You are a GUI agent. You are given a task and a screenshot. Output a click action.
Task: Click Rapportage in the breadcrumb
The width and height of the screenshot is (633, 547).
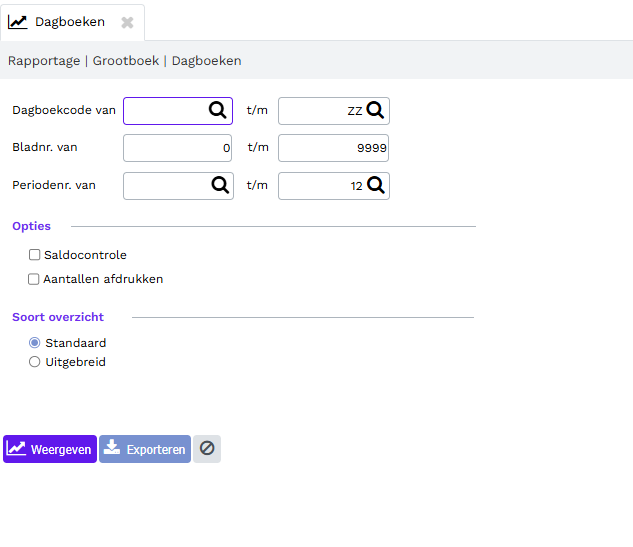44,61
